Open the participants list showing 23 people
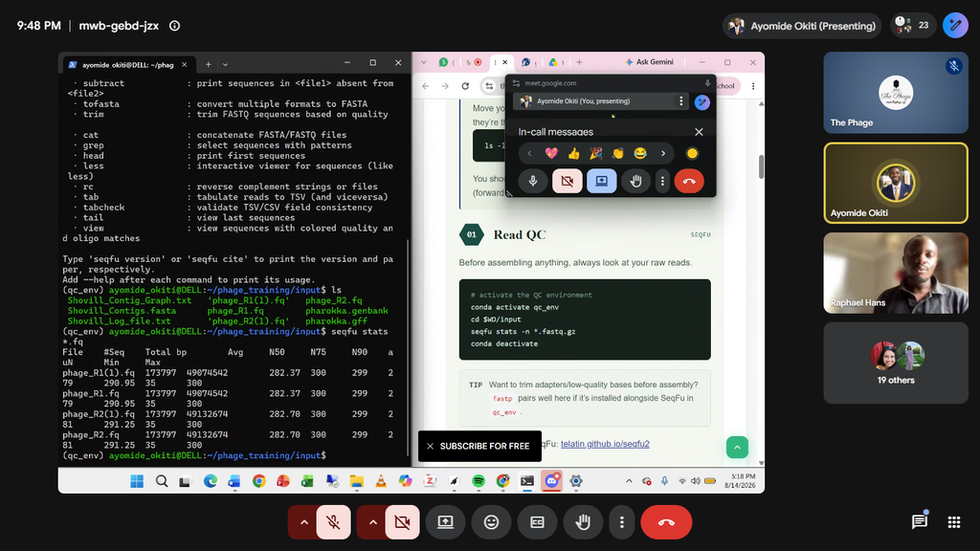 912,26
